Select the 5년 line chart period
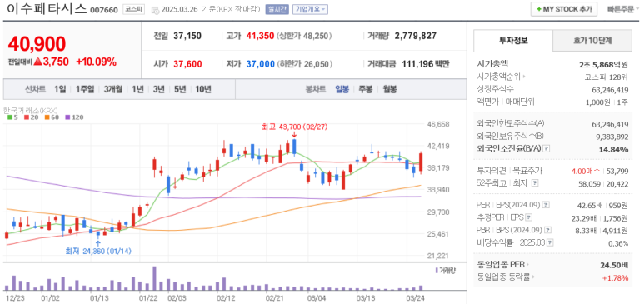Screen dimensions: 644x304 180,89
